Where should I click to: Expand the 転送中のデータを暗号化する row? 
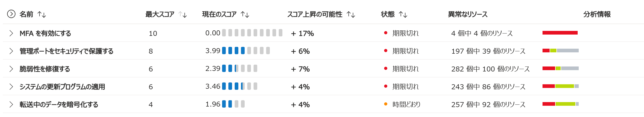pos(11,104)
